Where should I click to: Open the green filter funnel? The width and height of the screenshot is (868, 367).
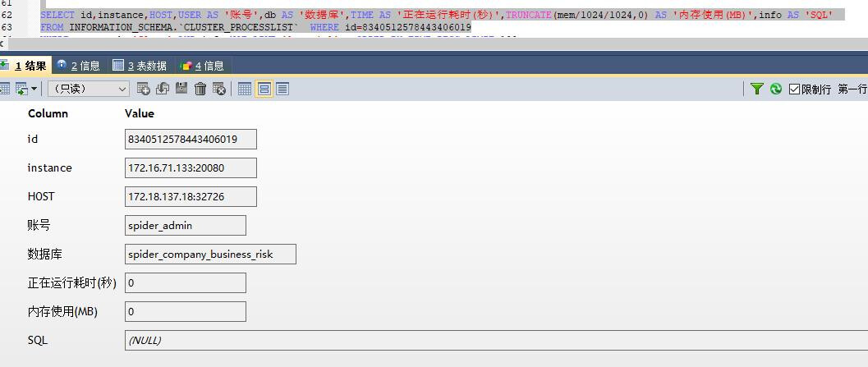[x=757, y=89]
